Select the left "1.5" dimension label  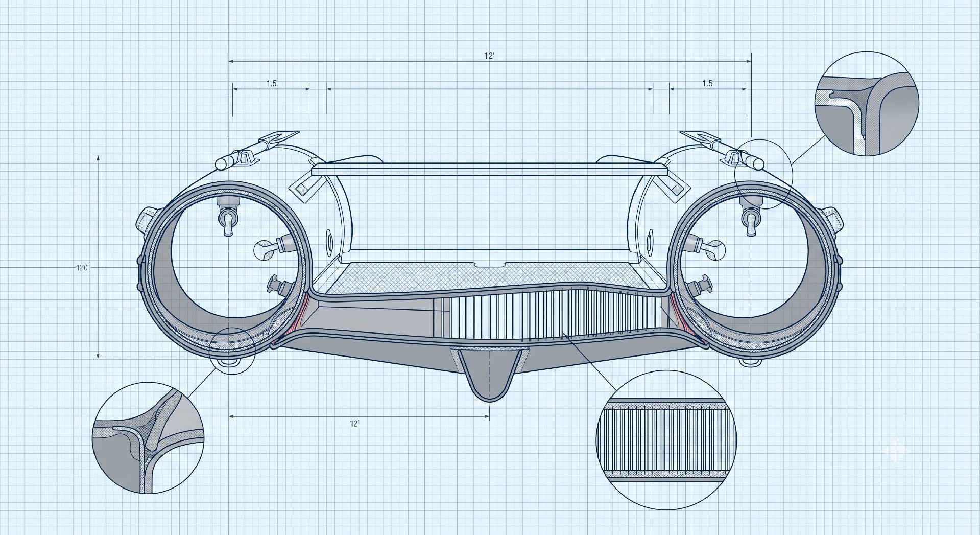click(272, 83)
